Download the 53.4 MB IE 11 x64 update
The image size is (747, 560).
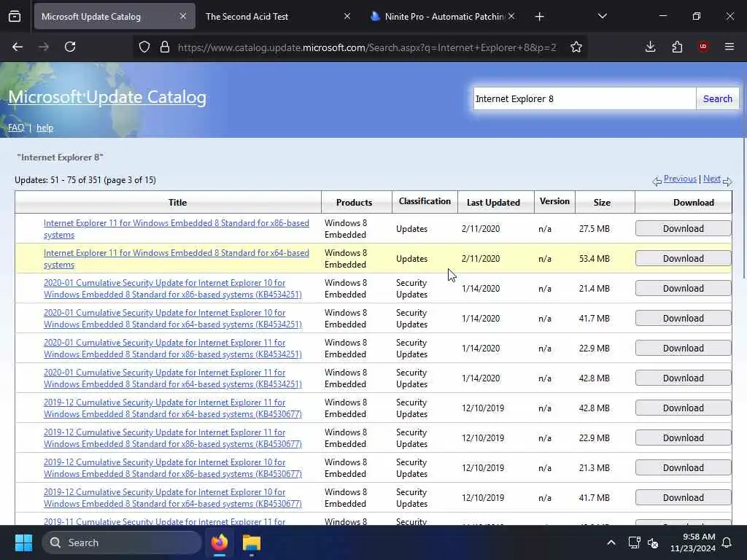click(683, 259)
